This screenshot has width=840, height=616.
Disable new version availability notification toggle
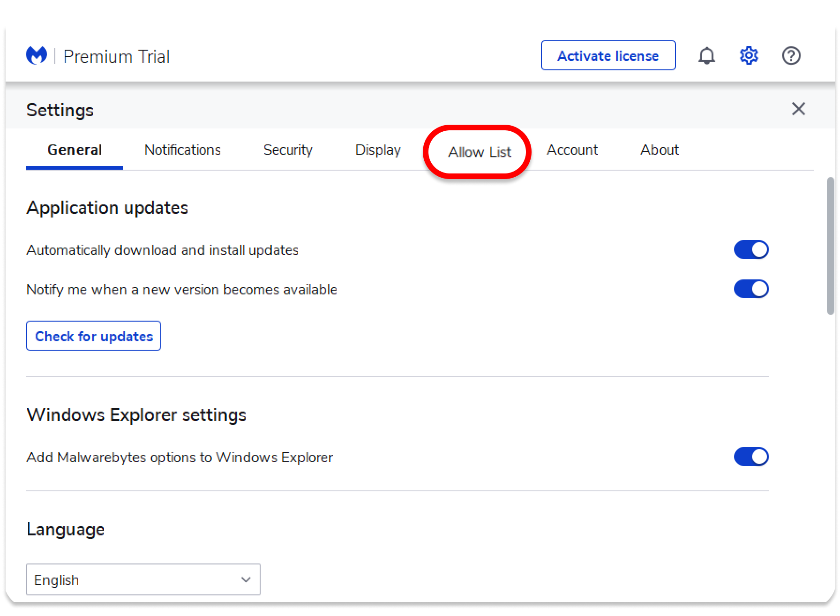click(x=751, y=289)
